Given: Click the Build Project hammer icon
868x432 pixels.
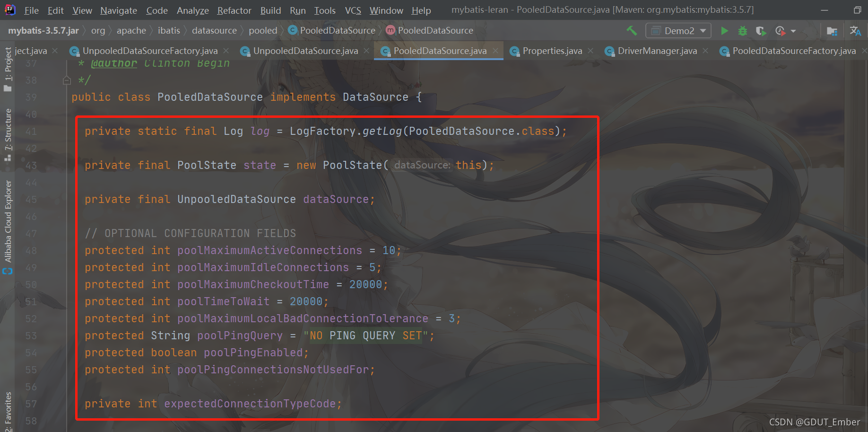Looking at the screenshot, I should pyautogui.click(x=632, y=31).
